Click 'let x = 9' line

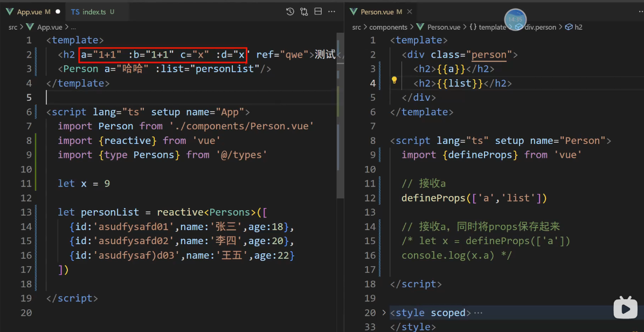[x=84, y=184]
